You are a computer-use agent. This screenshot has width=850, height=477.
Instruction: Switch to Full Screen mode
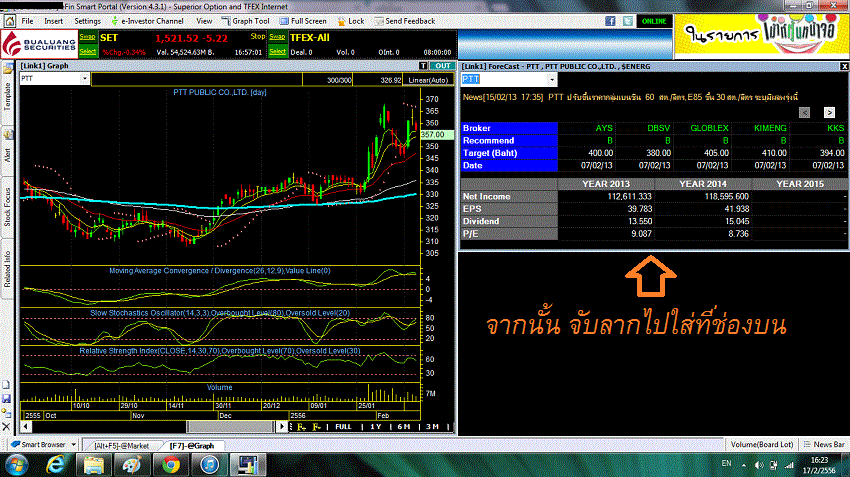(x=303, y=21)
